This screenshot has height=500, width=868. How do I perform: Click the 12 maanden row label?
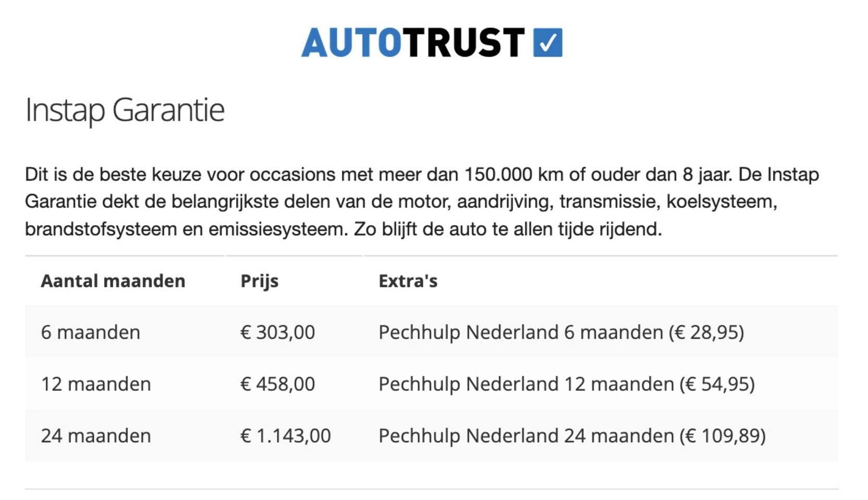coord(96,384)
